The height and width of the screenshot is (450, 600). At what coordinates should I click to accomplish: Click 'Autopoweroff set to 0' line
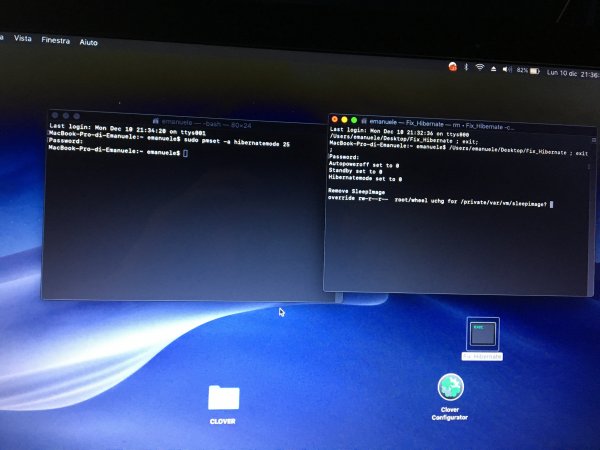(x=364, y=165)
